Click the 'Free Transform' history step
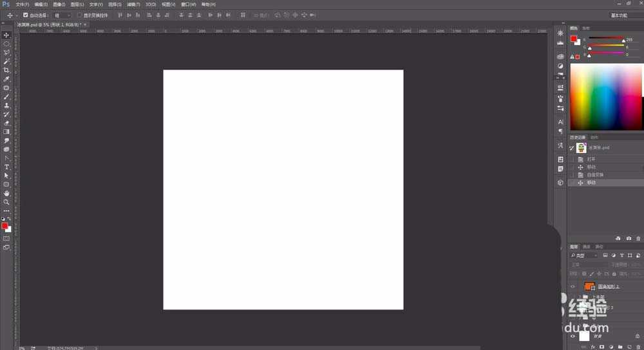Screen dimensions: 644x350 click(x=594, y=175)
